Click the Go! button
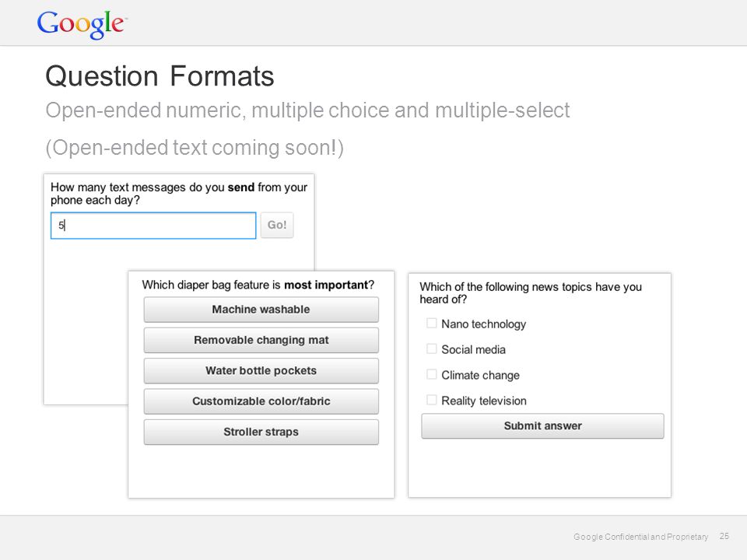Image resolution: width=747 pixels, height=560 pixels. (x=277, y=225)
